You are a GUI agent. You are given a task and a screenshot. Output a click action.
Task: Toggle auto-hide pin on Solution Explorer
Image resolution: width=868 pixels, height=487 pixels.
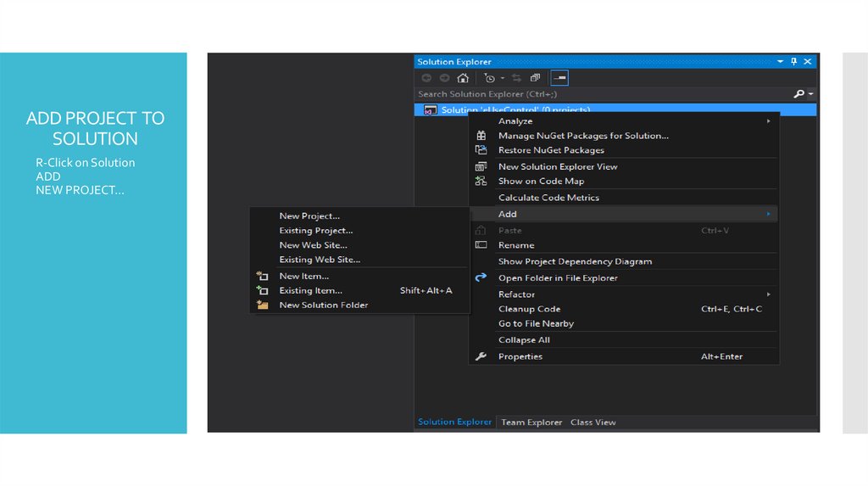(x=794, y=62)
